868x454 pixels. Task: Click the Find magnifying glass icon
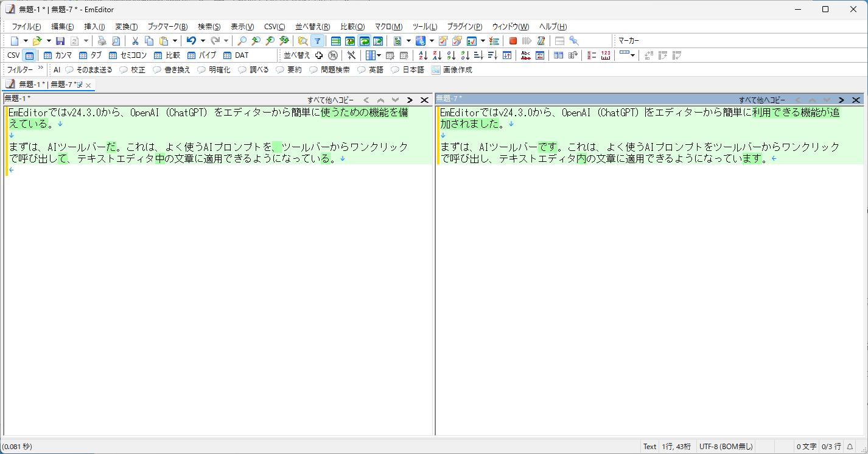[x=241, y=40]
